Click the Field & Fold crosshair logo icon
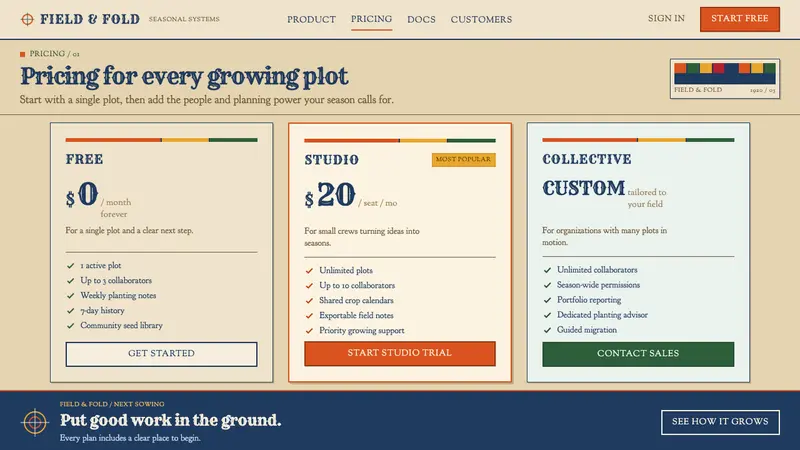800x450 pixels. (x=27, y=19)
